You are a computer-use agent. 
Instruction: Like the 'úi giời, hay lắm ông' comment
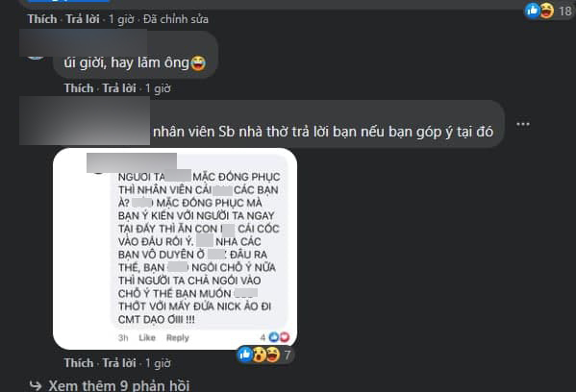tap(79, 88)
